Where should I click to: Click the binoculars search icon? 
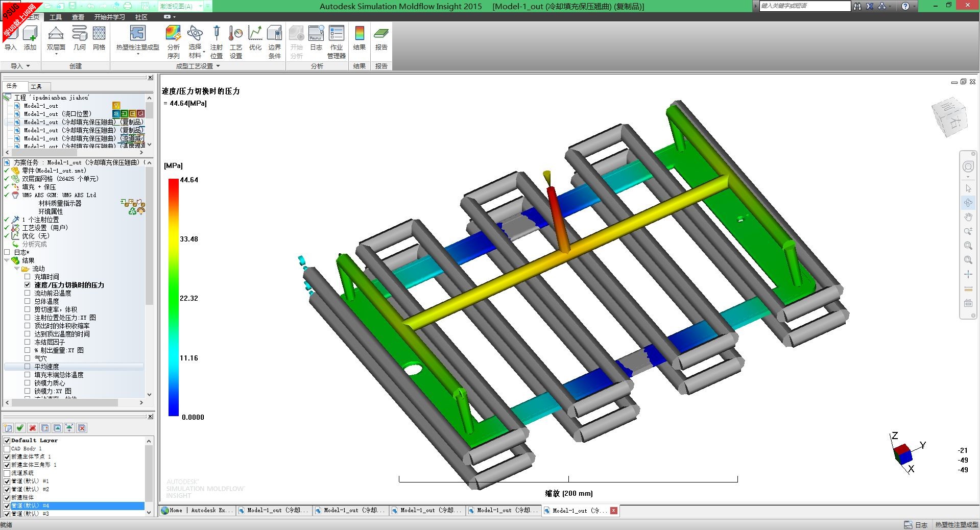[857, 6]
